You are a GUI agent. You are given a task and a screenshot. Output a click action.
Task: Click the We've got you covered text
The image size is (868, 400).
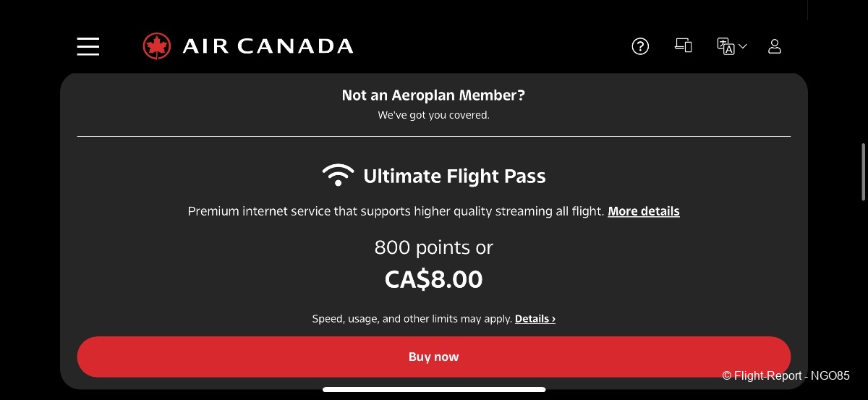click(x=433, y=115)
